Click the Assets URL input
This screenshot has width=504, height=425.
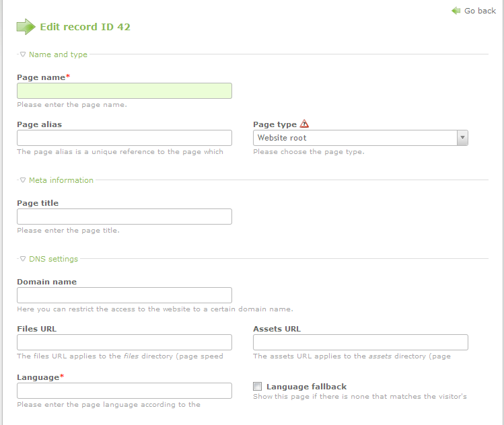(360, 342)
